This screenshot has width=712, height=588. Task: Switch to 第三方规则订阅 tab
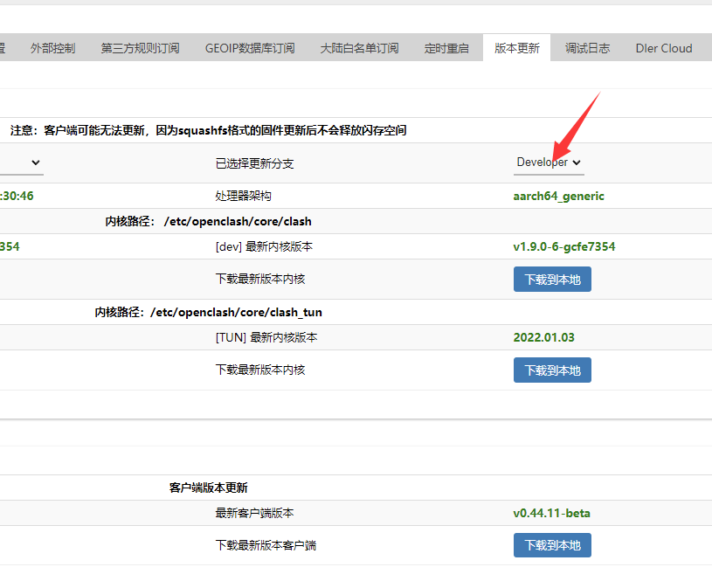pyautogui.click(x=140, y=48)
